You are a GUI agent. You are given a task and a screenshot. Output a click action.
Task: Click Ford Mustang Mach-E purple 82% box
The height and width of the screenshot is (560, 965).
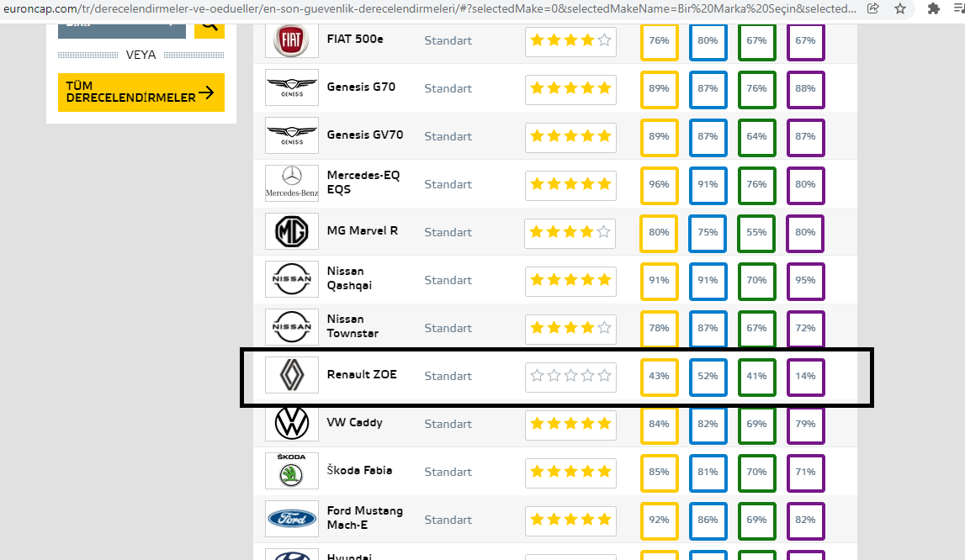pos(806,520)
